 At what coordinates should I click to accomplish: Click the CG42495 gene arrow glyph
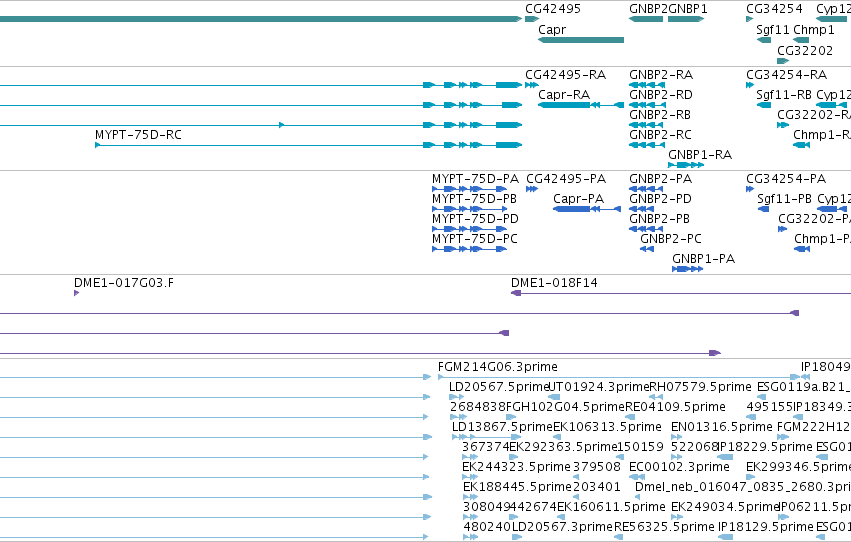click(x=532, y=19)
